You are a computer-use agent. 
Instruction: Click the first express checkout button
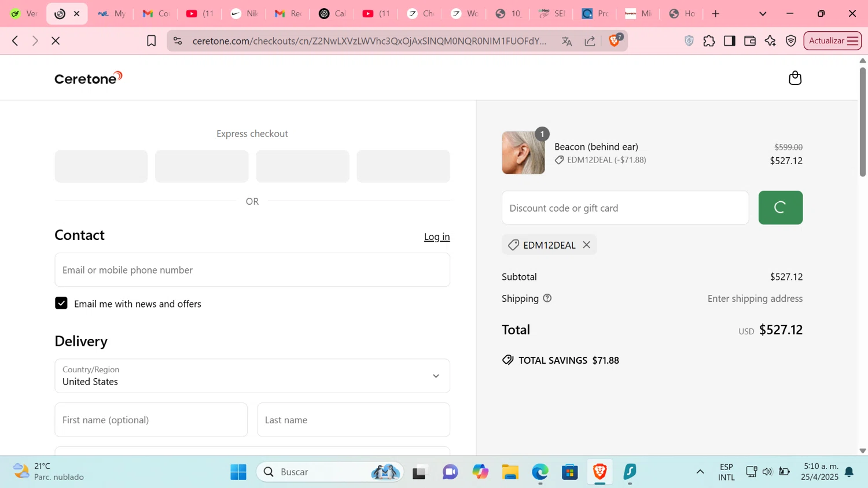tap(101, 166)
